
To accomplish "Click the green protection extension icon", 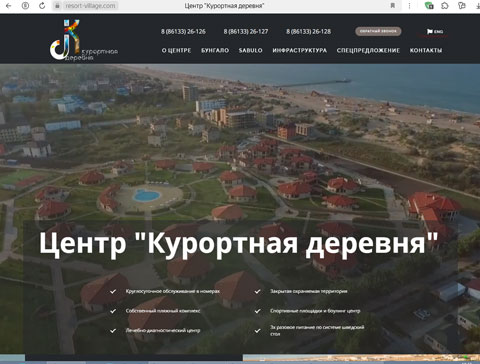I will tap(429, 6).
